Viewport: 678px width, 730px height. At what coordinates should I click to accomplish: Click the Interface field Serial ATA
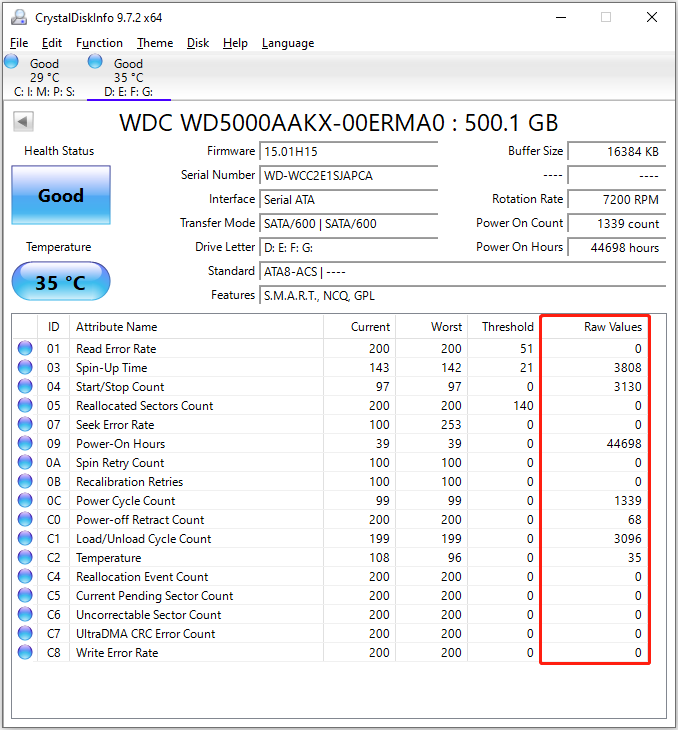(349, 199)
